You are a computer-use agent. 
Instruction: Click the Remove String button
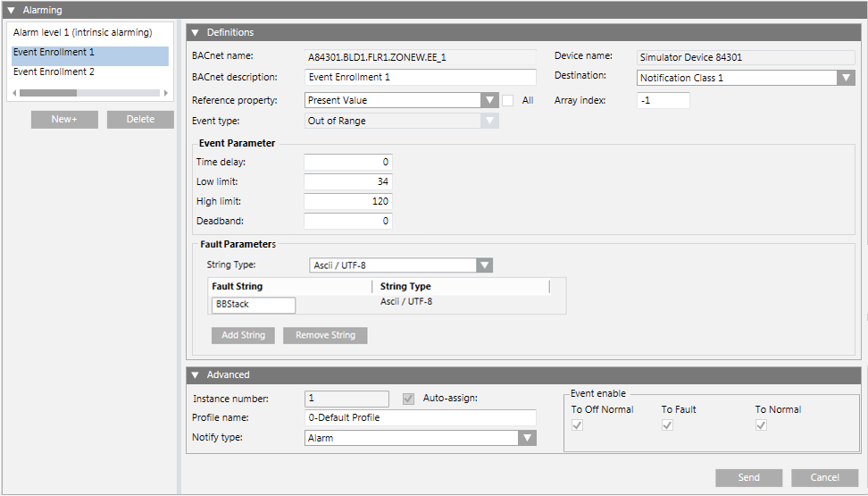[x=325, y=335]
